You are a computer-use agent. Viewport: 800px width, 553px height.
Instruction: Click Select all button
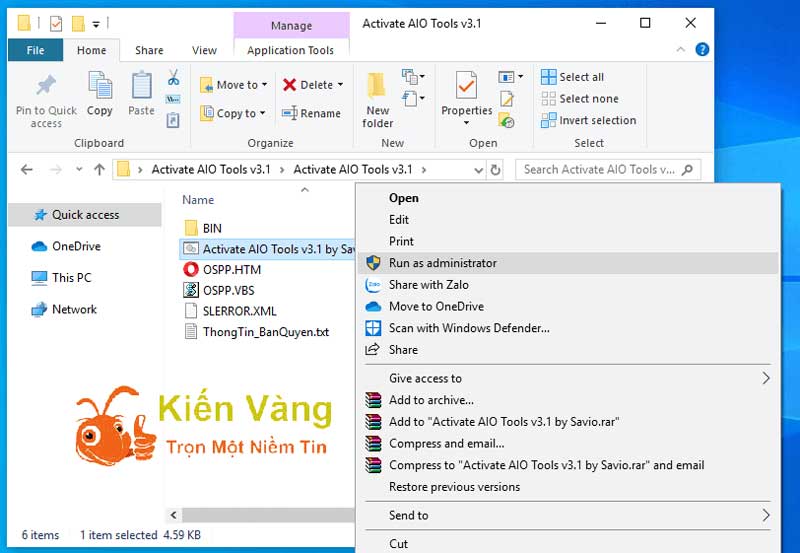[572, 77]
